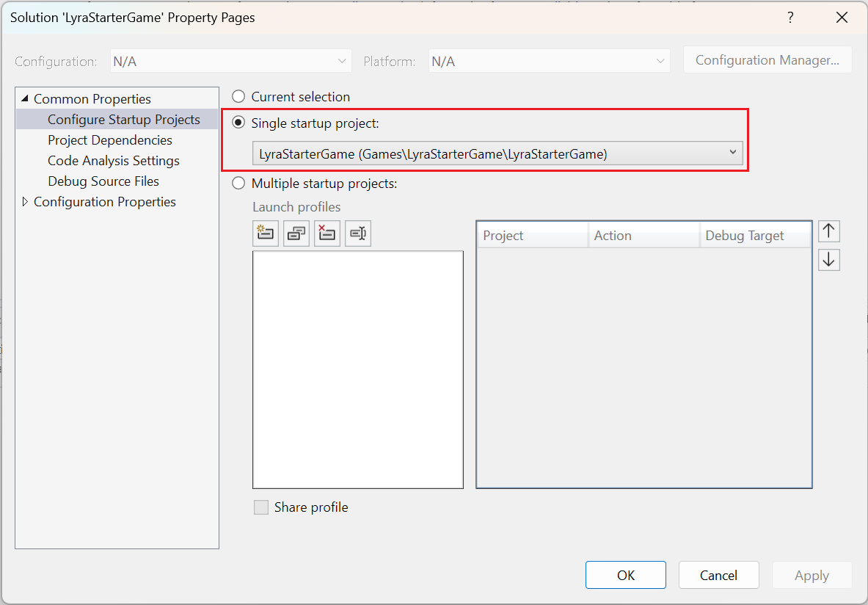Switch to Multiple startup projects
Image resolution: width=868 pixels, height=605 pixels.
(x=238, y=183)
